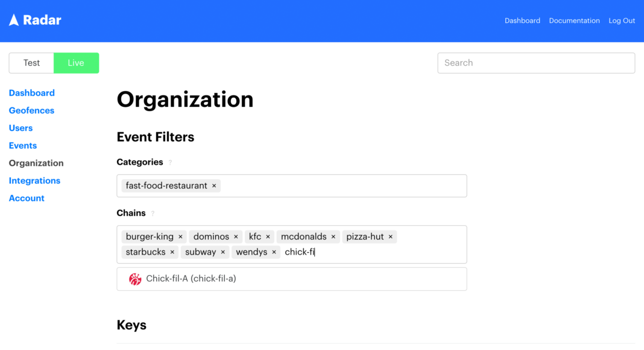Remove the starbucks chain tag

point(172,252)
